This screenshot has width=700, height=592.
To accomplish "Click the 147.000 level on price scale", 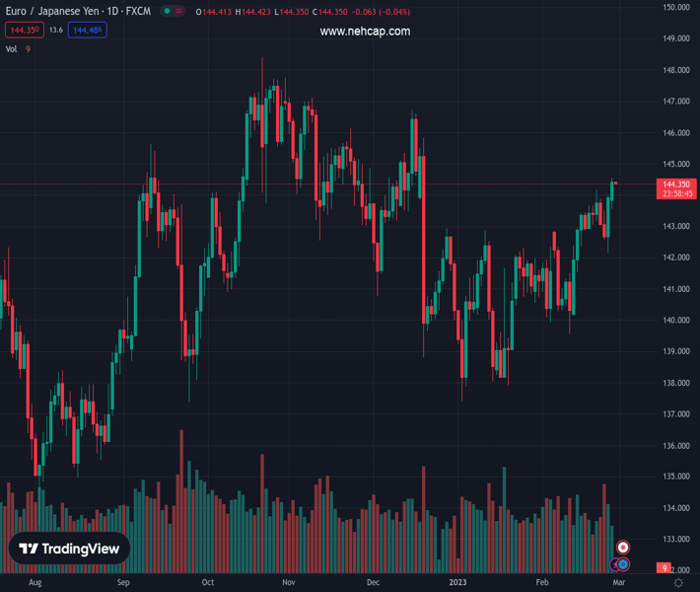I will coord(675,102).
